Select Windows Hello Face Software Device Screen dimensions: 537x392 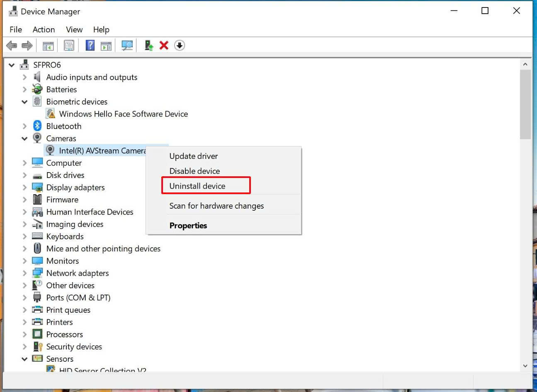click(x=123, y=114)
